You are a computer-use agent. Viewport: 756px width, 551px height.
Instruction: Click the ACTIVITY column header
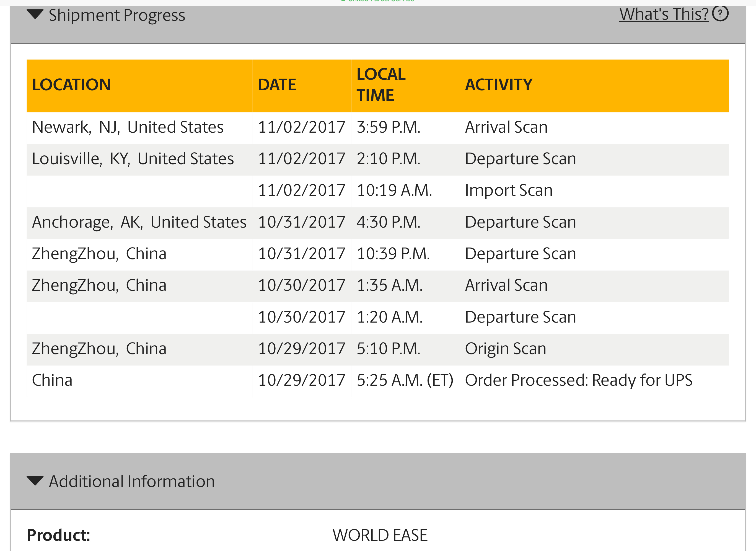(x=498, y=85)
